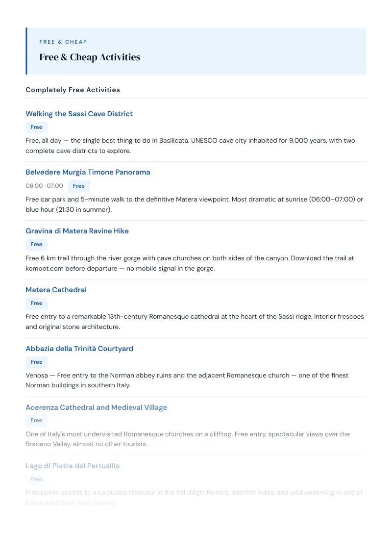
Task: Click Free badge under Matera Cathedral
Action: (36, 303)
